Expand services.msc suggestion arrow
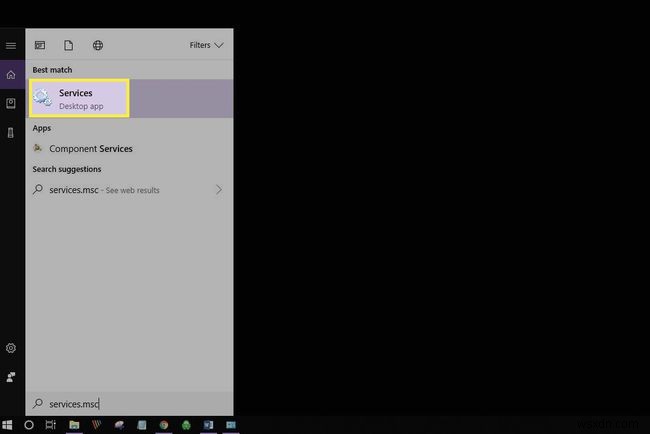This screenshot has width=650, height=434. tap(219, 190)
